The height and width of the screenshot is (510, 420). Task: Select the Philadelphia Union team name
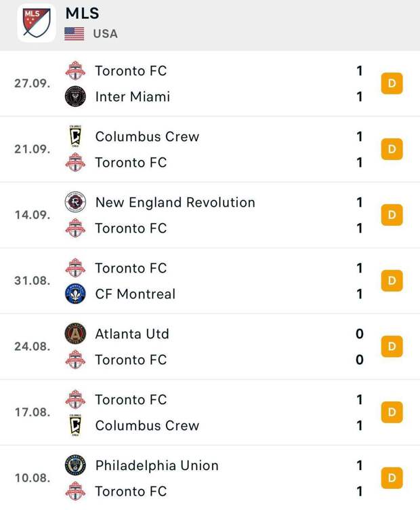pos(156,465)
